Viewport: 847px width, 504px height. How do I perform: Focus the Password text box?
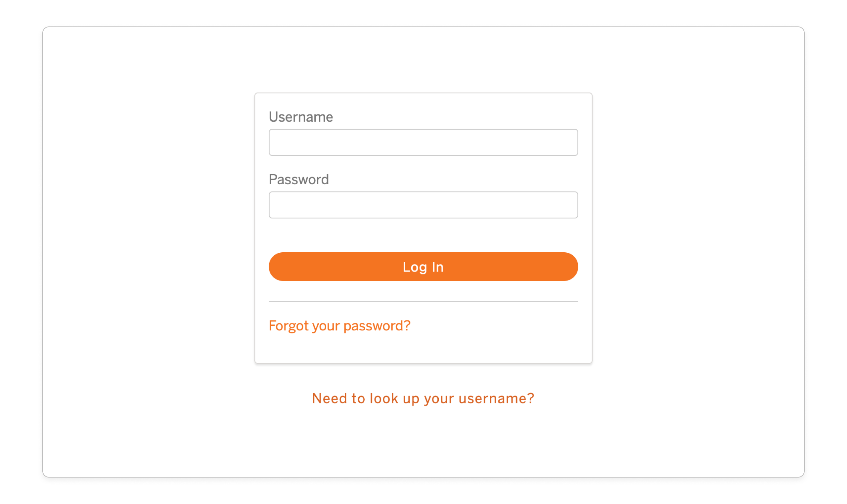tap(423, 205)
